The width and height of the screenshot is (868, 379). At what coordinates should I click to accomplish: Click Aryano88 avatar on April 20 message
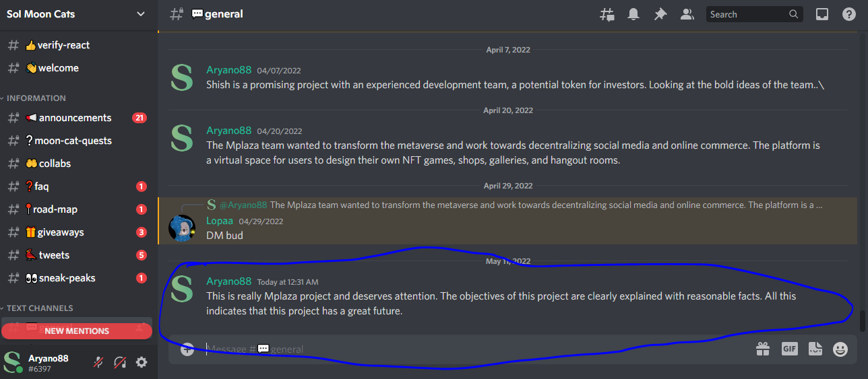click(182, 138)
